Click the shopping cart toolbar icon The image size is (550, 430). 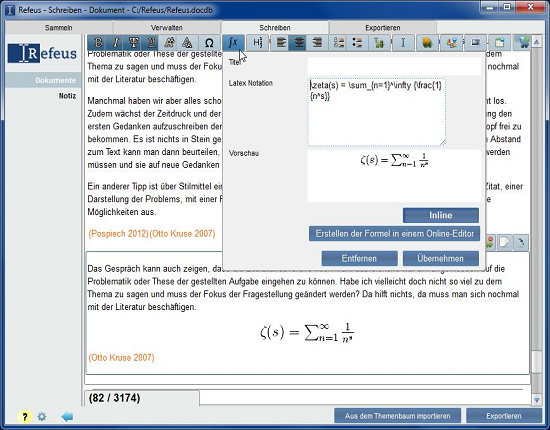tap(522, 43)
